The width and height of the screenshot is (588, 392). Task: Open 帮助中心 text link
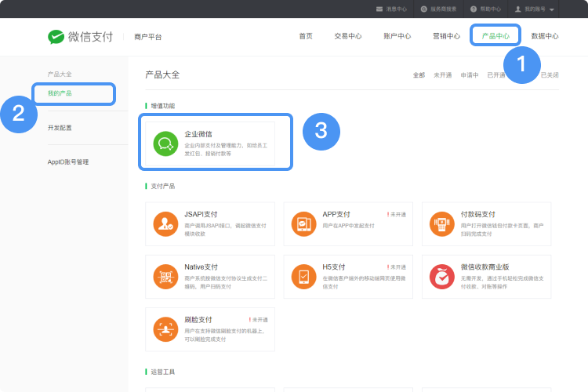click(491, 9)
